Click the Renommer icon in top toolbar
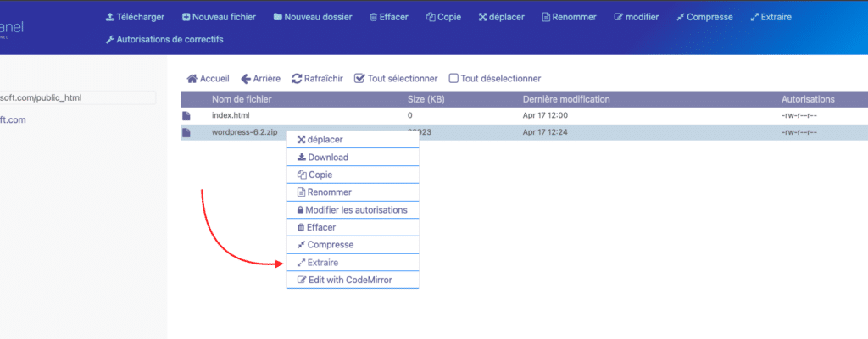 click(x=547, y=17)
